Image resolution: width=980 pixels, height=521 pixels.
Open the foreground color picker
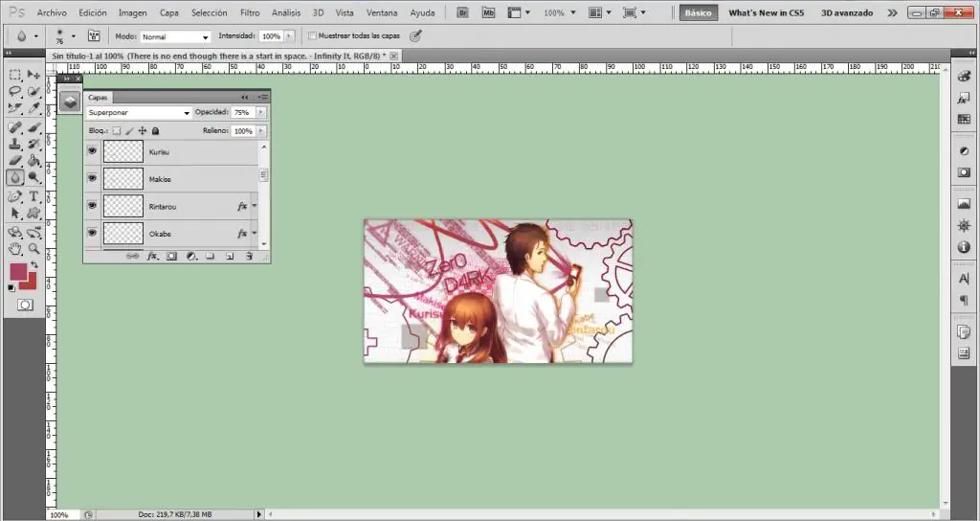click(x=18, y=271)
